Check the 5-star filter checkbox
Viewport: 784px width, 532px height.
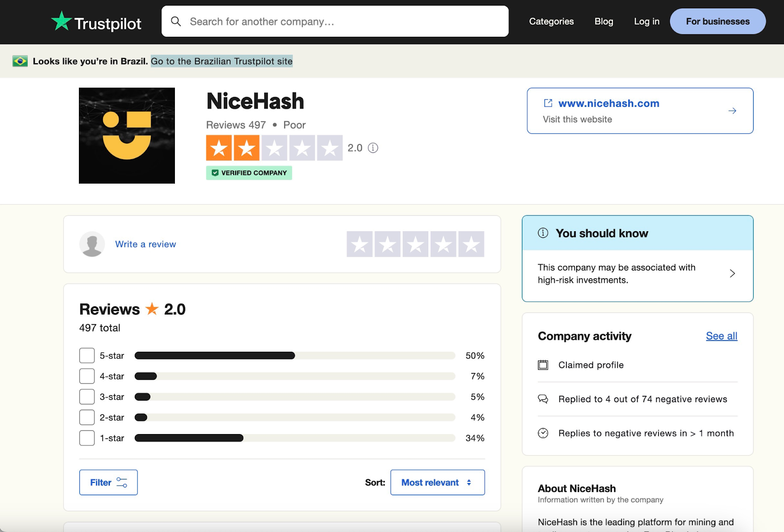pos(87,356)
